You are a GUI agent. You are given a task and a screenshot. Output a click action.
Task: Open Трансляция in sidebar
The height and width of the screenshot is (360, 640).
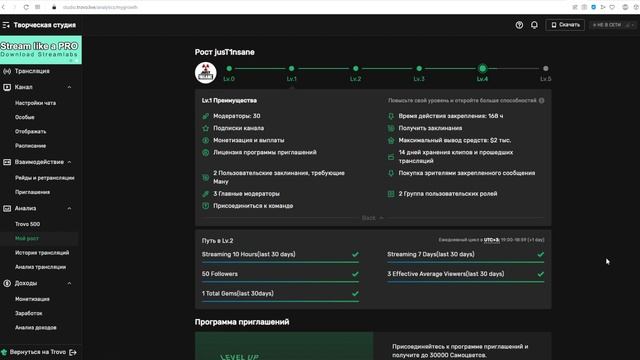pyautogui.click(x=32, y=71)
